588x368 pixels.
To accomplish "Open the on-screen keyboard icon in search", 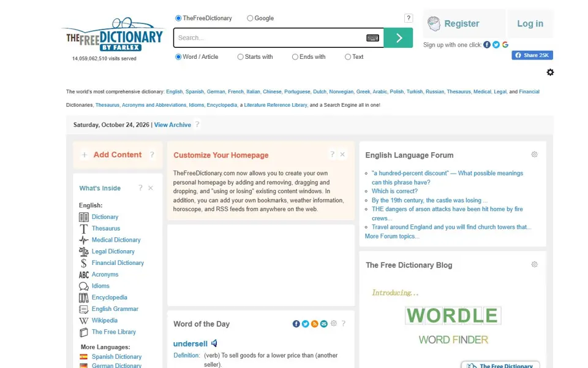I will tap(372, 38).
